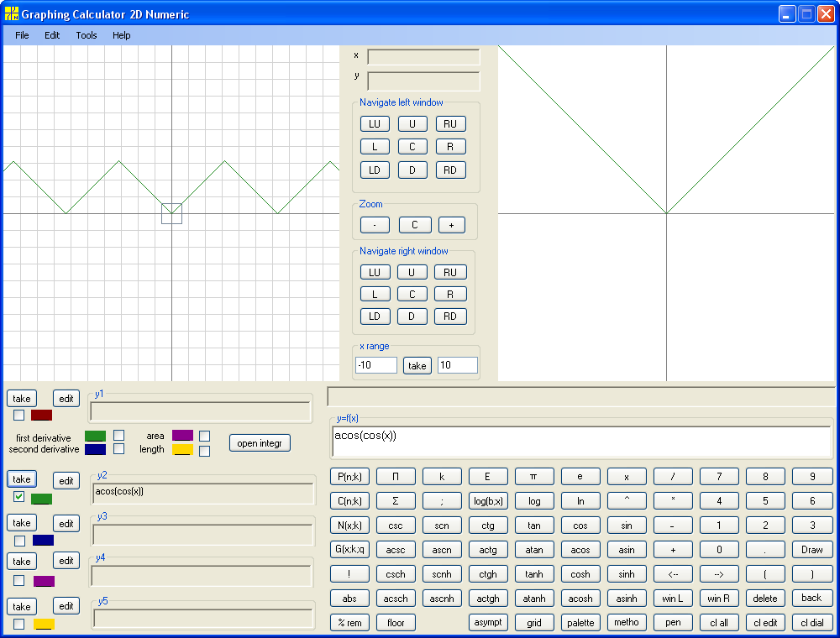Viewport: 840px width, 638px height.
Task: Center the left window with C
Action: point(412,147)
